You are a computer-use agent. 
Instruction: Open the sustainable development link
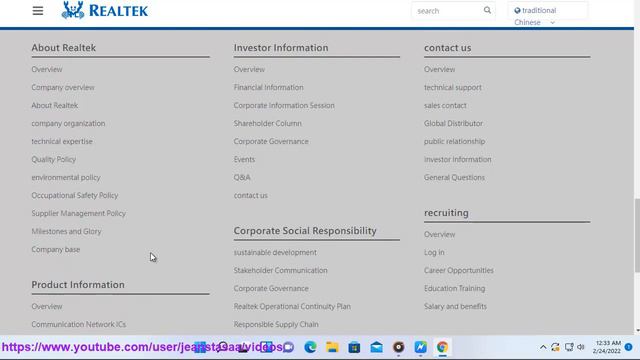point(275,252)
